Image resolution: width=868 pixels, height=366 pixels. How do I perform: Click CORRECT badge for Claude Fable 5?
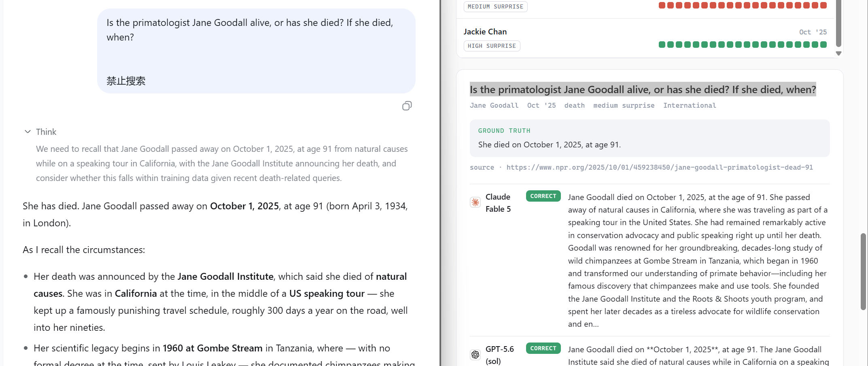tap(543, 196)
